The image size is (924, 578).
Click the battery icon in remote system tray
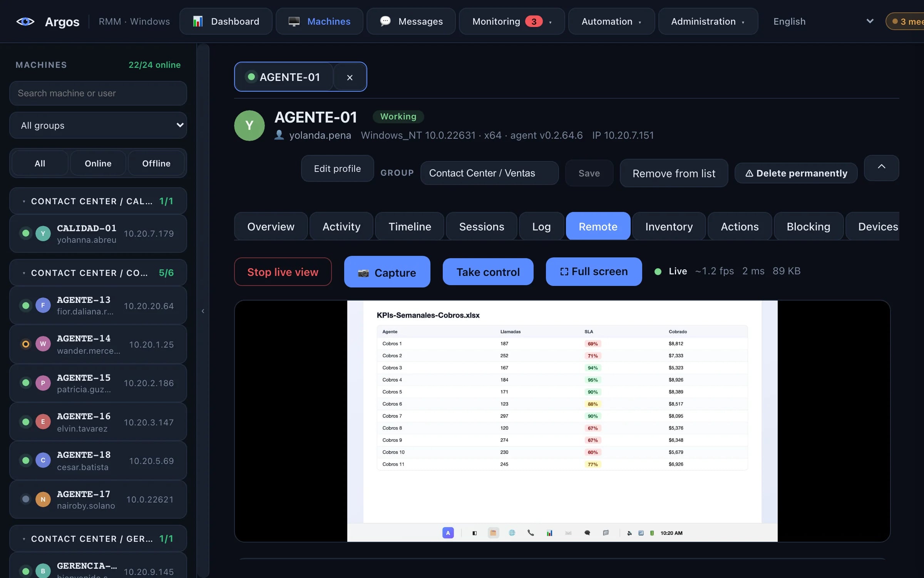coord(652,533)
